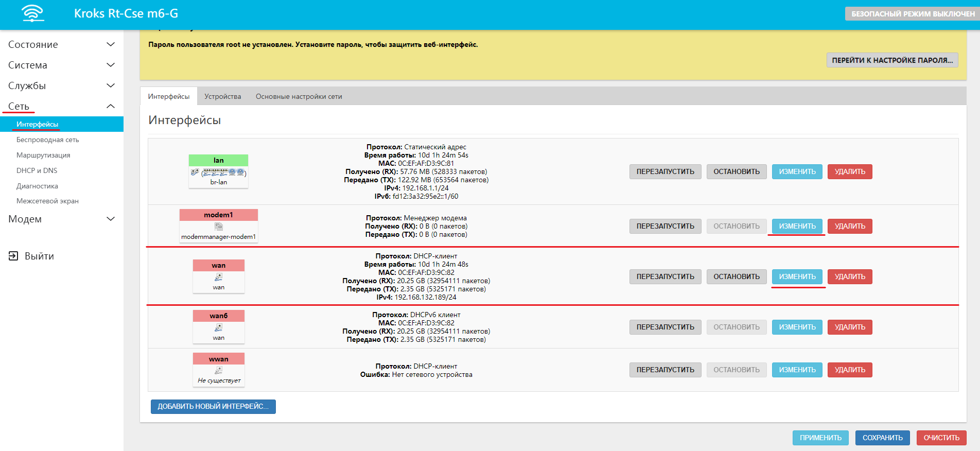The width and height of the screenshot is (980, 451).
Task: Open the Основные настройки сети tab
Action: click(x=299, y=96)
